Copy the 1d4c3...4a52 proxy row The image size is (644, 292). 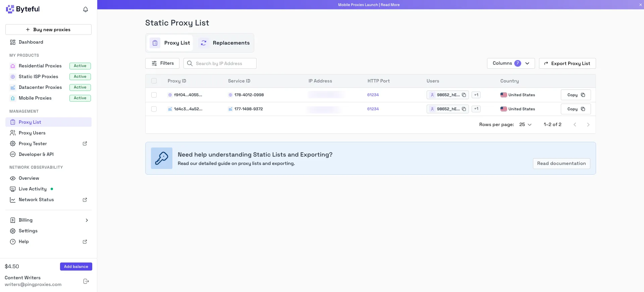tap(576, 109)
